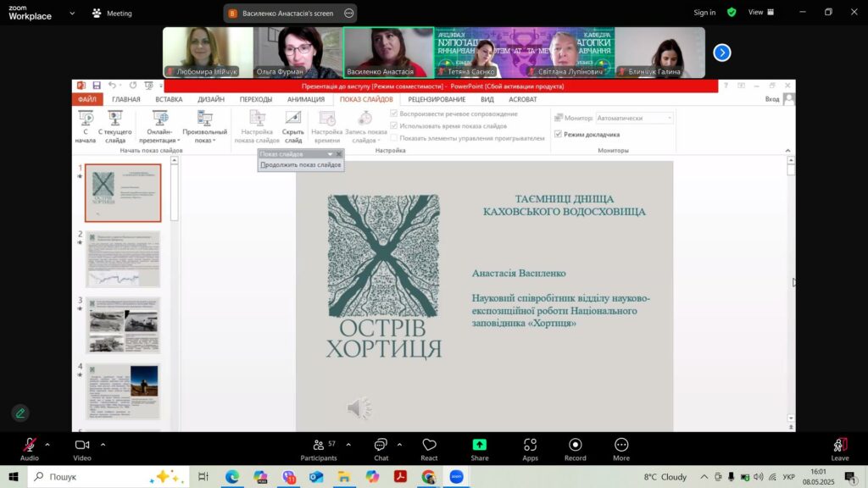This screenshot has width=868, height=488.
Task: Click the React heart icon
Action: pyautogui.click(x=429, y=445)
